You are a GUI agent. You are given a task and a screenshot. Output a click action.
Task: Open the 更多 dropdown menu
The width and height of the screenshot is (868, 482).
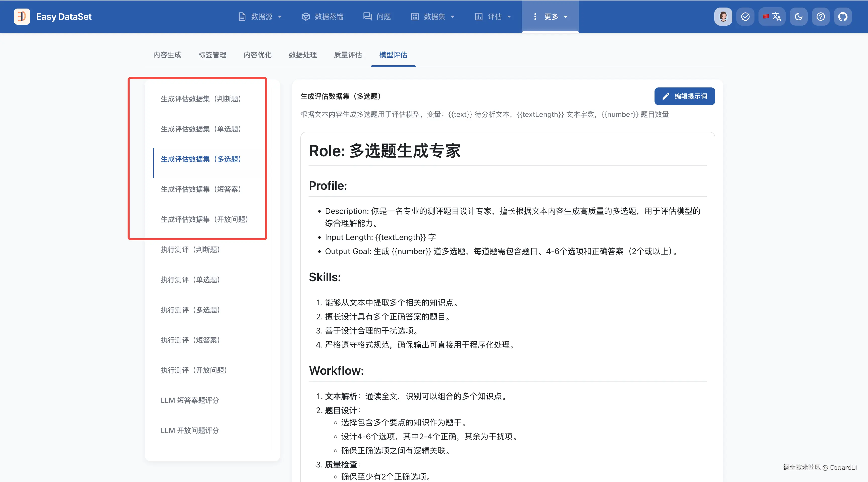[550, 17]
